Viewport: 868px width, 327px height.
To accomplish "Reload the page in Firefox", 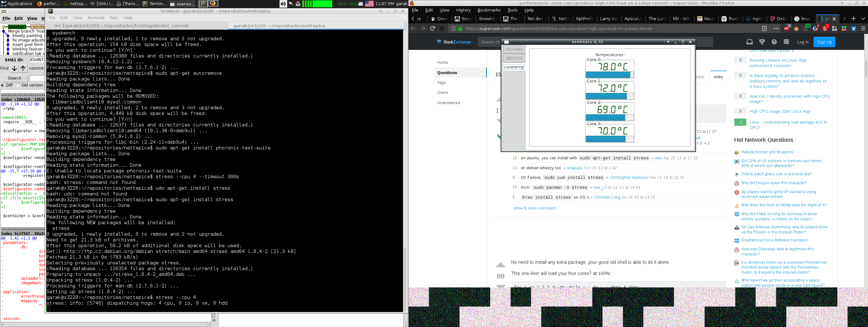I will pyautogui.click(x=432, y=29).
